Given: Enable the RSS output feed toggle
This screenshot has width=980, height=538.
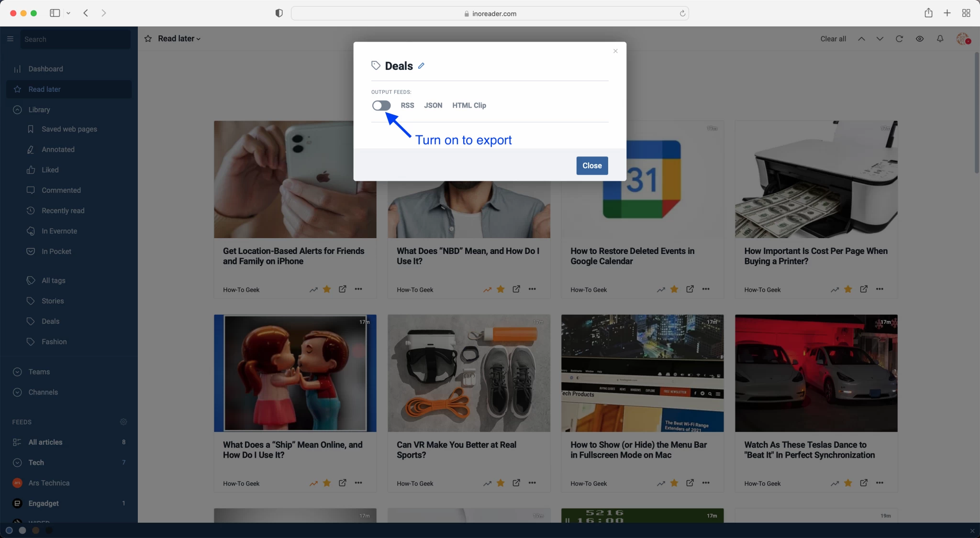Looking at the screenshot, I should pos(380,105).
